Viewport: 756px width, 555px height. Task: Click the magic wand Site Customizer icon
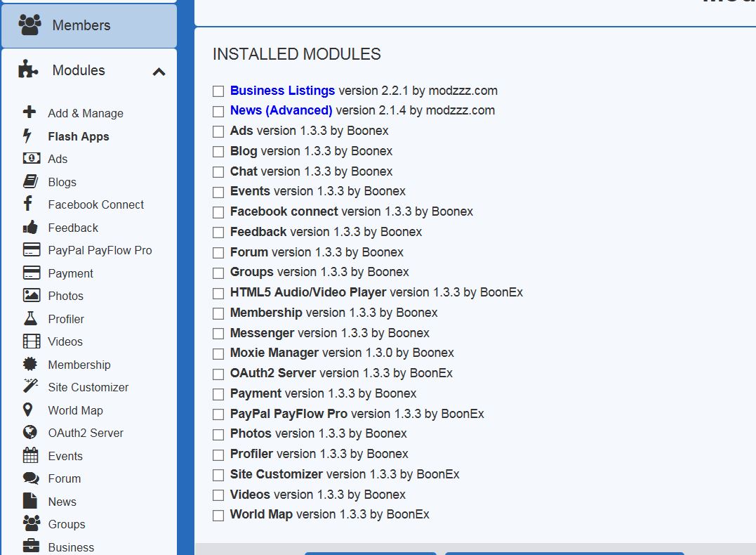pyautogui.click(x=30, y=386)
